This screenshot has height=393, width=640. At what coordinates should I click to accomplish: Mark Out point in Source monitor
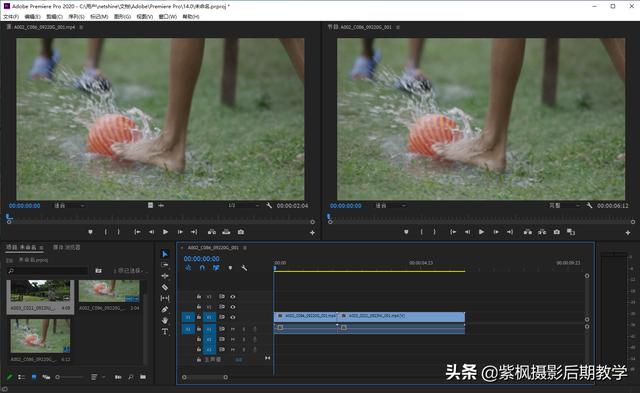(x=119, y=232)
